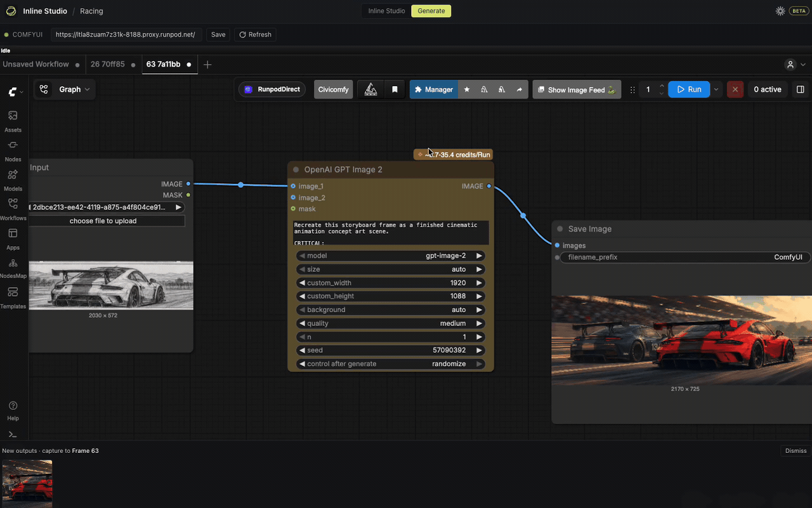Image resolution: width=812 pixels, height=508 pixels.
Task: Click the model previous arrow
Action: [302, 256]
